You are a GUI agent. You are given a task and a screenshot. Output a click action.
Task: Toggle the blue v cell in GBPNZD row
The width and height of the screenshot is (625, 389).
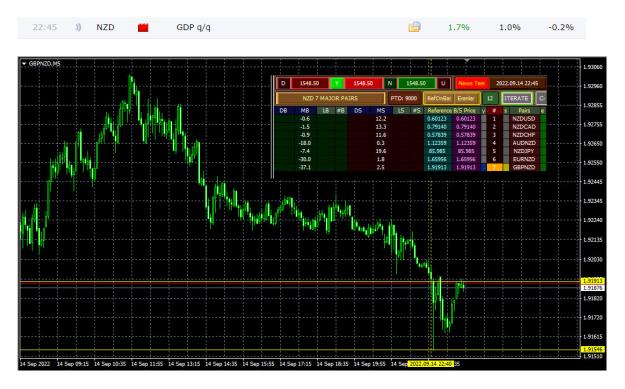483,167
